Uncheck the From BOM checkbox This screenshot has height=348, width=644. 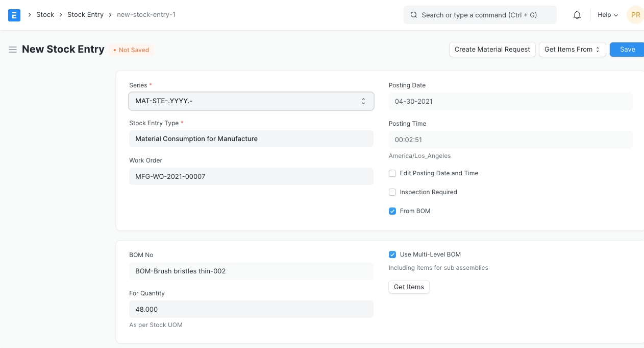pos(392,211)
